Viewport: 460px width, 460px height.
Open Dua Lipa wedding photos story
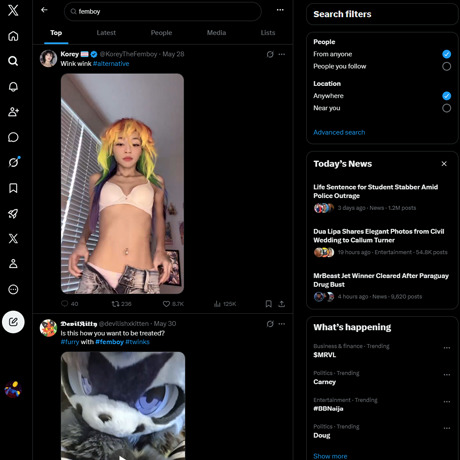382,242
